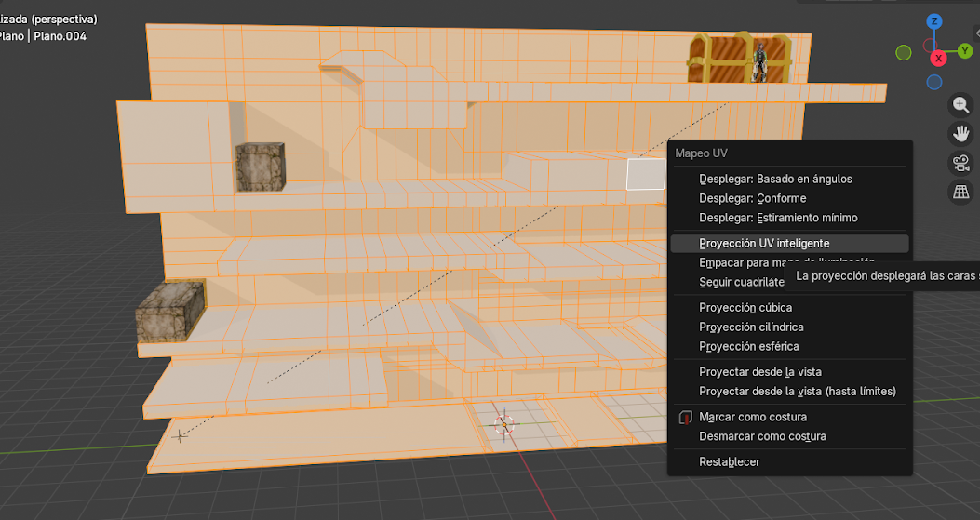
Task: Select Desplegar: Basado en ángulos
Action: [x=775, y=179]
